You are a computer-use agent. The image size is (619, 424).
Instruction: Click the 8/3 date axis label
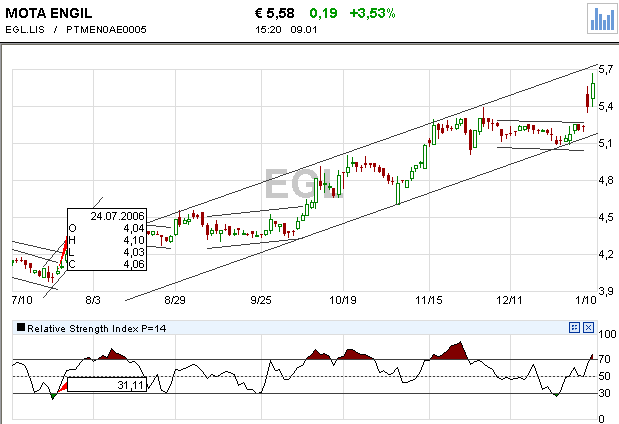coord(93,300)
